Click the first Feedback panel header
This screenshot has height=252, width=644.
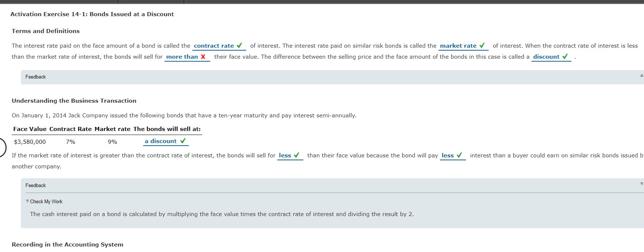pyautogui.click(x=332, y=77)
